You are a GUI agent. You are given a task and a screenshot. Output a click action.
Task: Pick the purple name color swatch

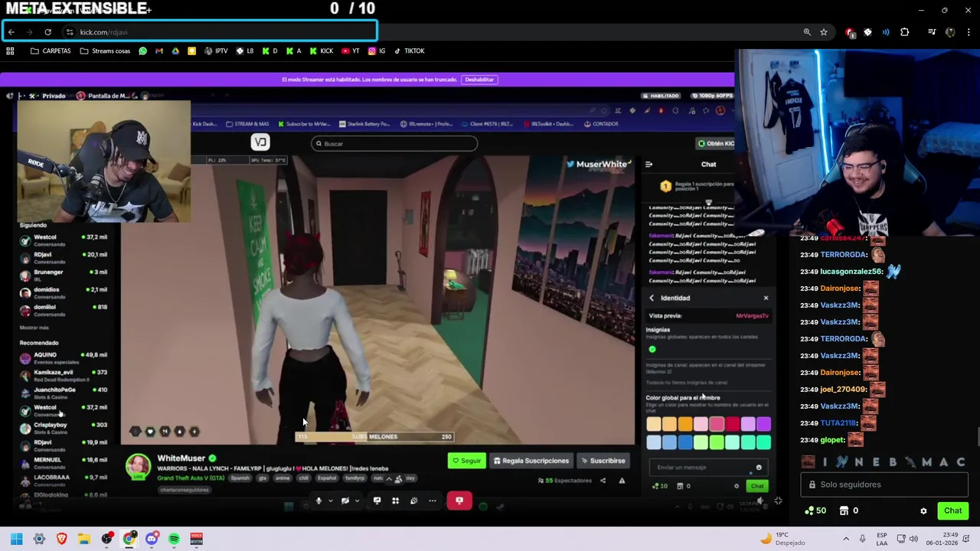pos(763,424)
